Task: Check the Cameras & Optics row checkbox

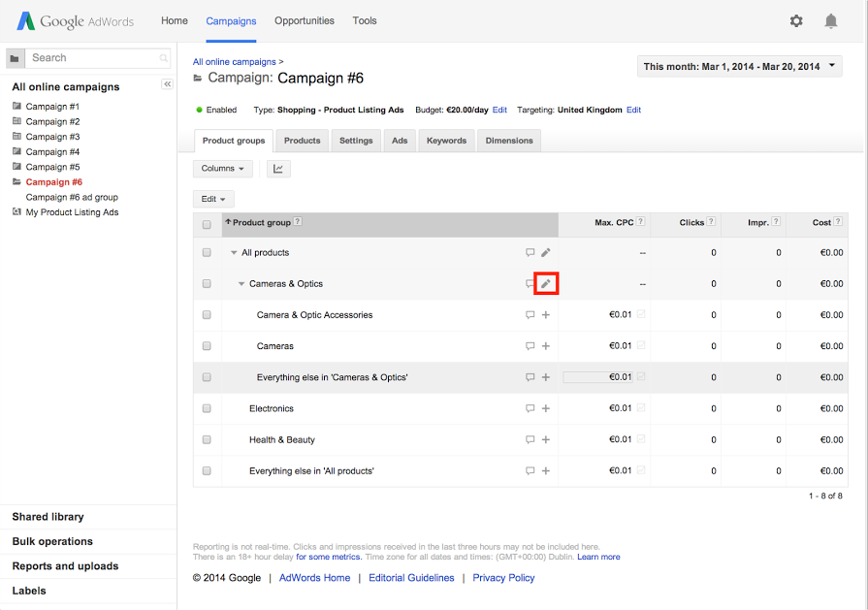Action: click(207, 283)
